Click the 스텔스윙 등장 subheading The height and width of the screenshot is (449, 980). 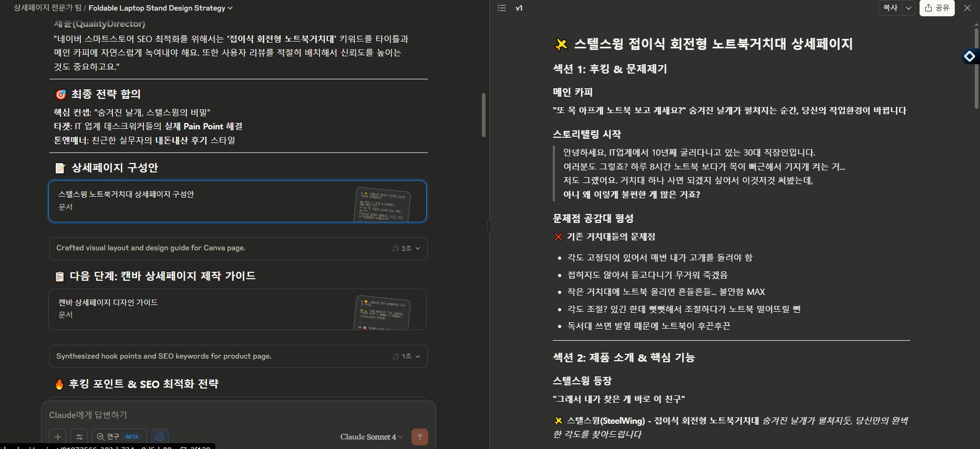582,381
